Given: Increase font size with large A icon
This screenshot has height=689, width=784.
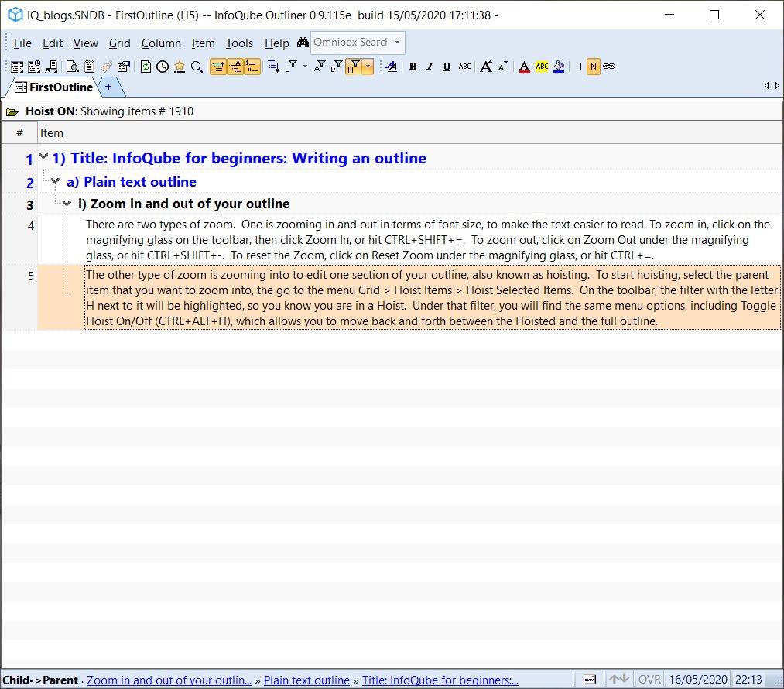Looking at the screenshot, I should tap(486, 67).
